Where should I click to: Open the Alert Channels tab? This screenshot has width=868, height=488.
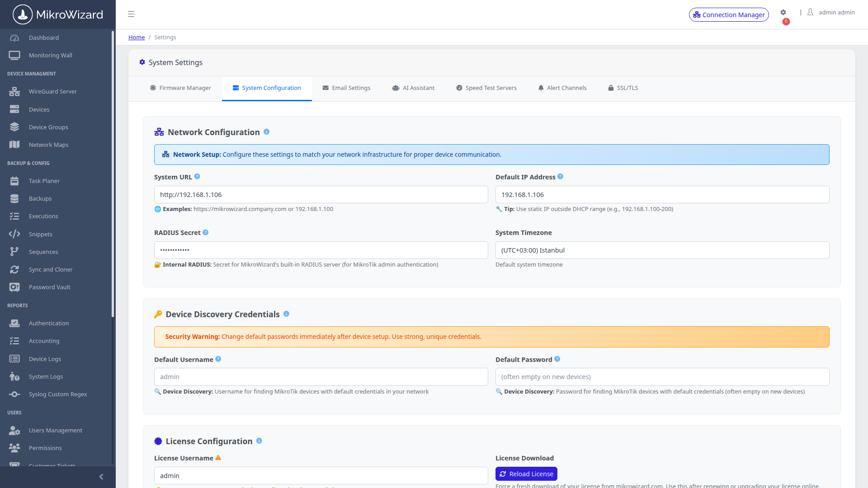tap(562, 88)
